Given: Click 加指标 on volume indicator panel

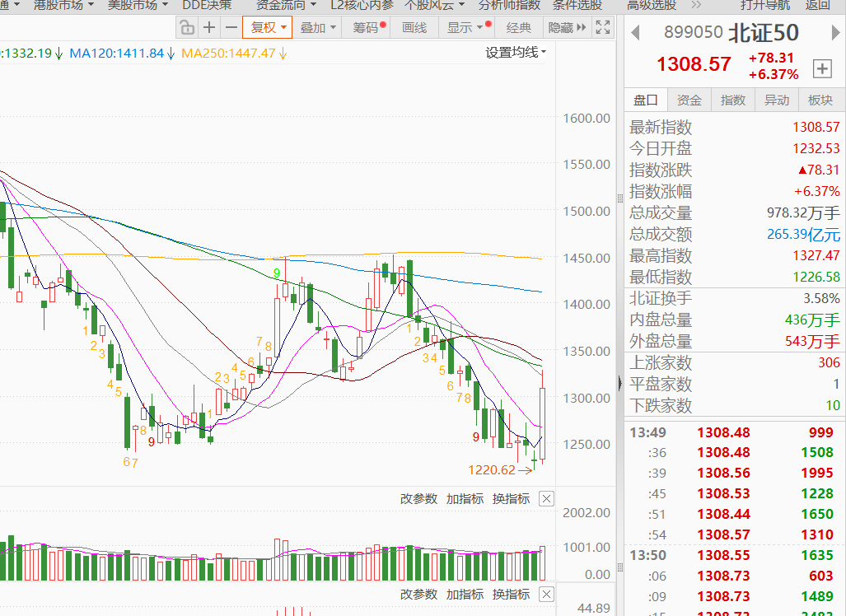Looking at the screenshot, I should 465,498.
